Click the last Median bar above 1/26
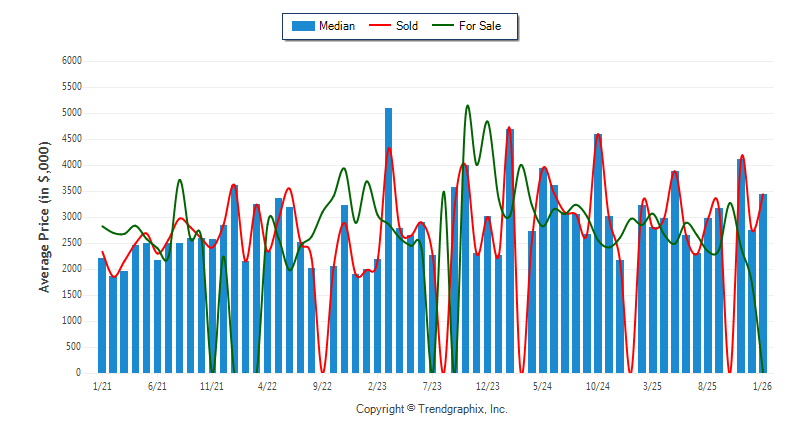Screen dimensions: 800x434 763,283
